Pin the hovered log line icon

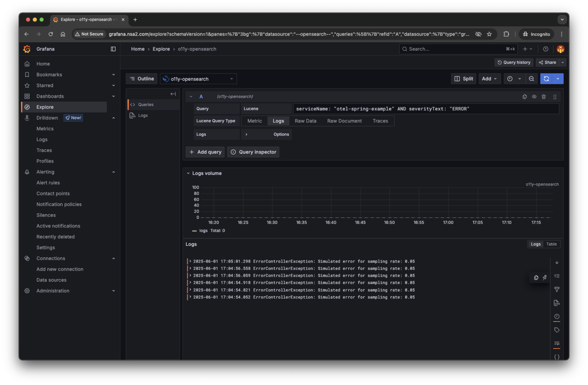(x=545, y=278)
